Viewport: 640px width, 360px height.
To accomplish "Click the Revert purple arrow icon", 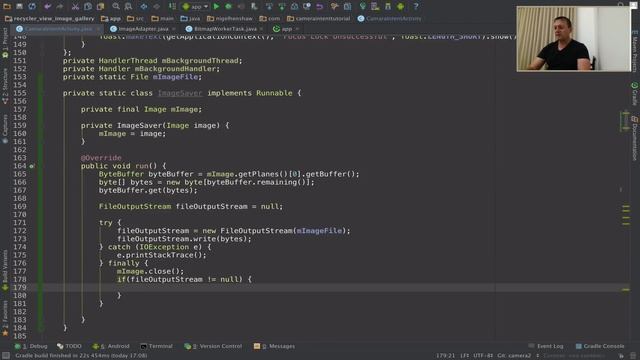I will [x=320, y=6].
